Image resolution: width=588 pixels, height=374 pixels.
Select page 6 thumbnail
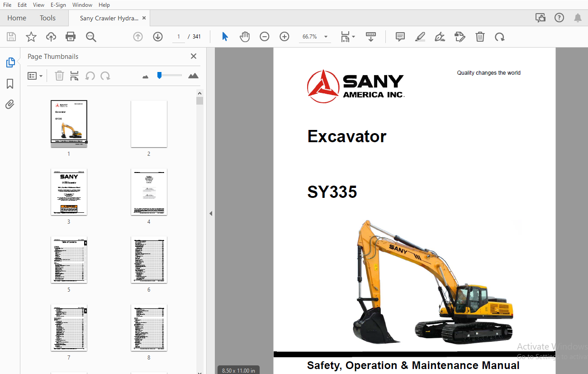149,260
